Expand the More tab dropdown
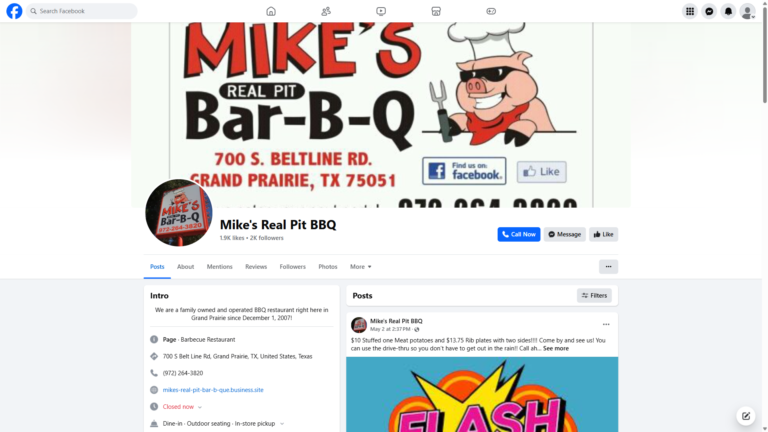The height and width of the screenshot is (432, 768). click(360, 266)
